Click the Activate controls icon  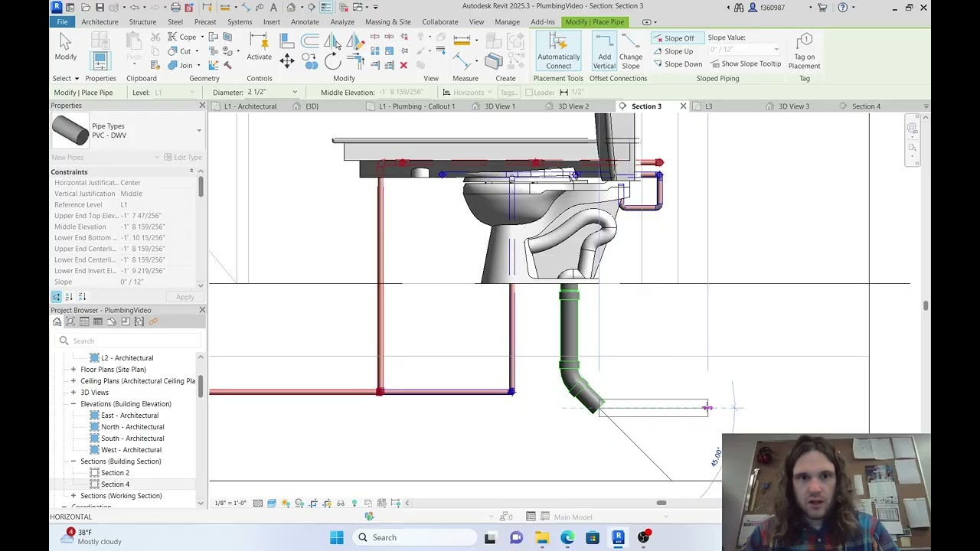tap(259, 47)
